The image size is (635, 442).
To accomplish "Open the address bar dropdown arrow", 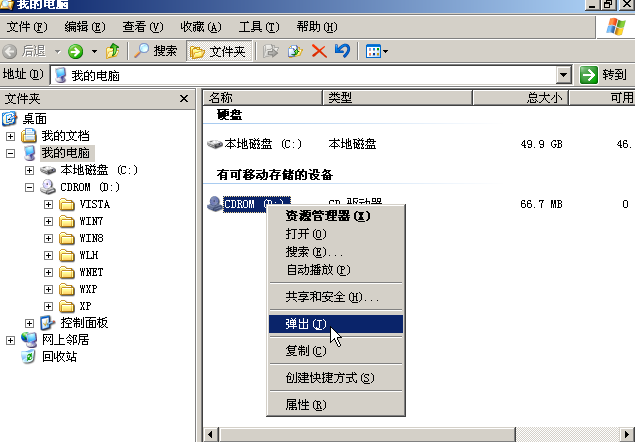I will pos(563,75).
